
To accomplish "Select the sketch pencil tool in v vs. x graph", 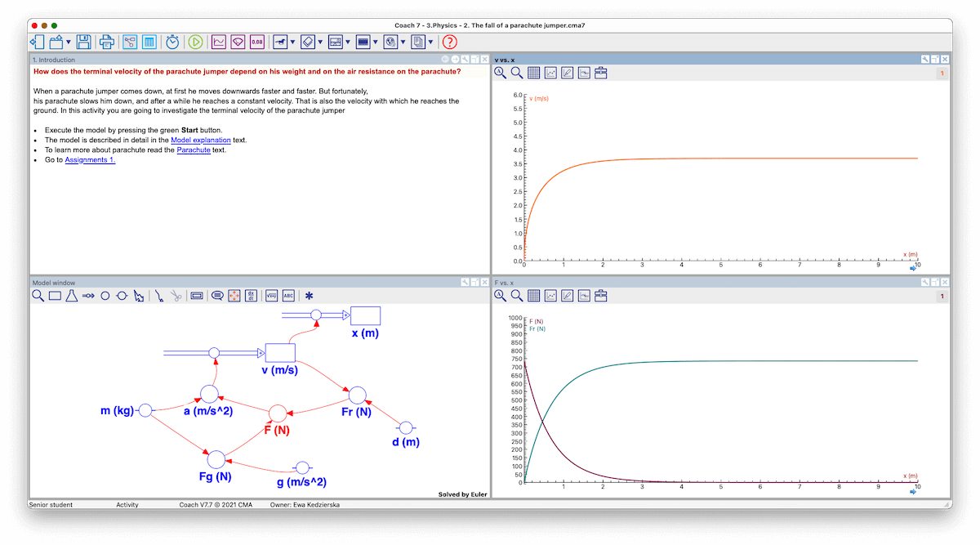I will tap(566, 73).
